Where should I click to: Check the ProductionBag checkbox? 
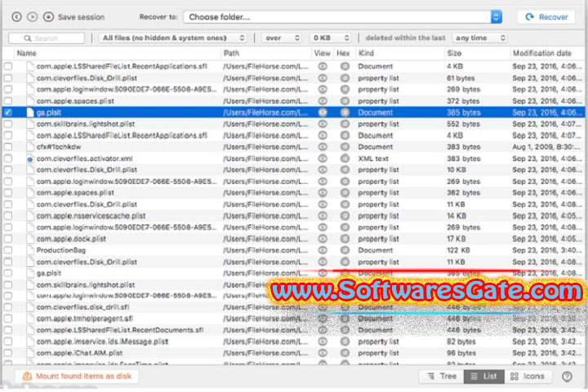8,250
